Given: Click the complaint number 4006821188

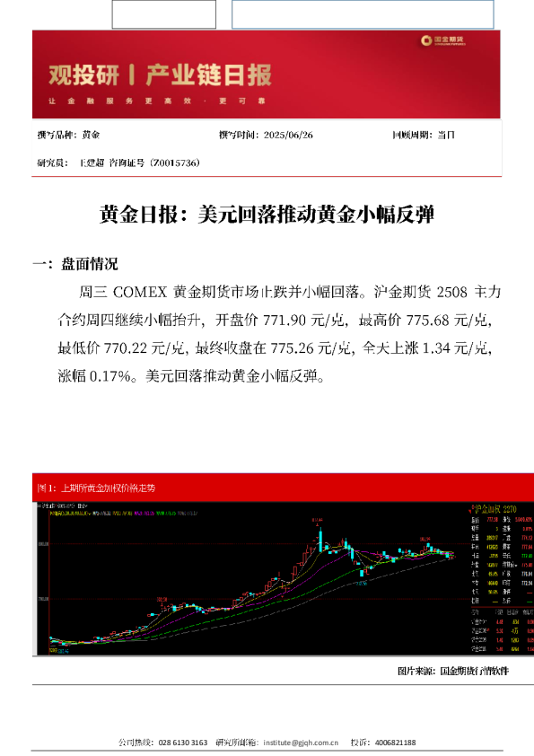Looking at the screenshot, I should pyautogui.click(x=395, y=743).
